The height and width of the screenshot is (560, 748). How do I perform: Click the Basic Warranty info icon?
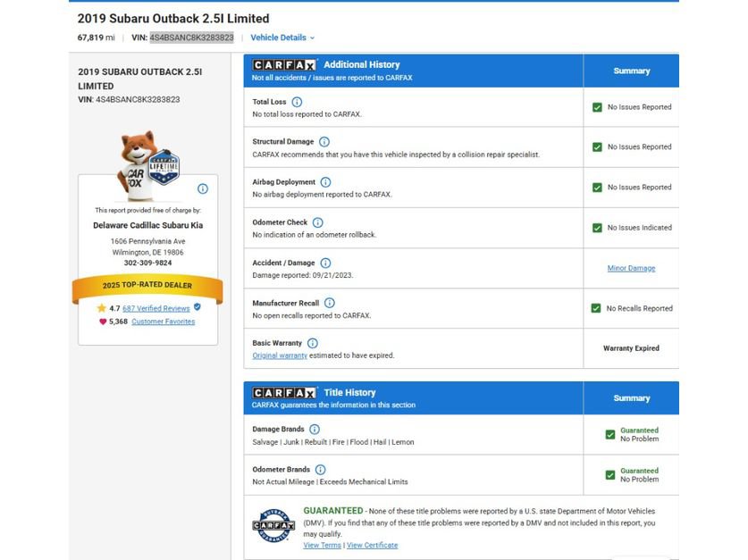[x=313, y=343]
